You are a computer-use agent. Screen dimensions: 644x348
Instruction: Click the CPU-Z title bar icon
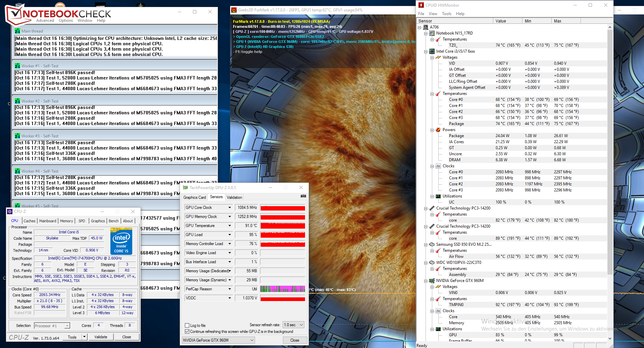coord(10,212)
